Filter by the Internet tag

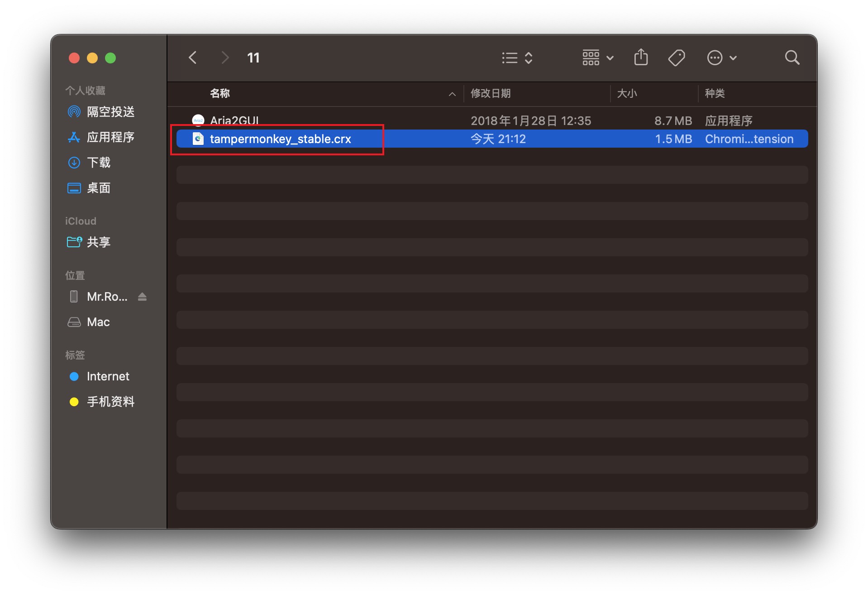pyautogui.click(x=108, y=376)
